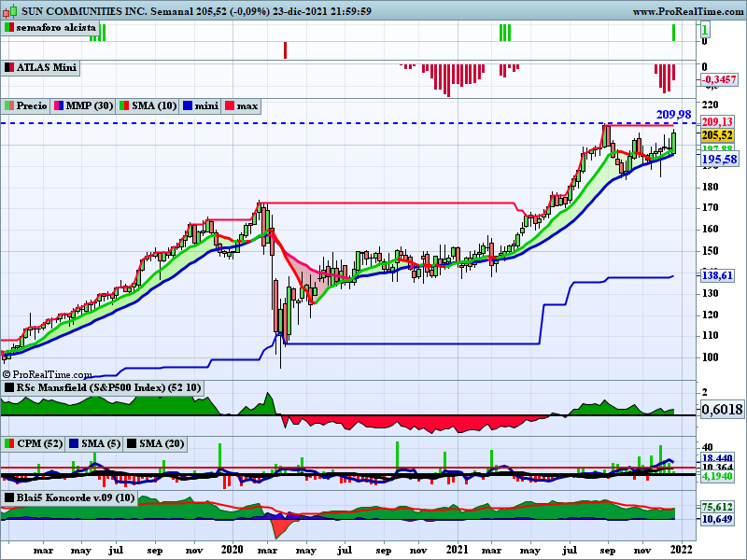Click the CPM (52) green-red swatch icon
This screenshot has height=560, width=747.
point(9,444)
